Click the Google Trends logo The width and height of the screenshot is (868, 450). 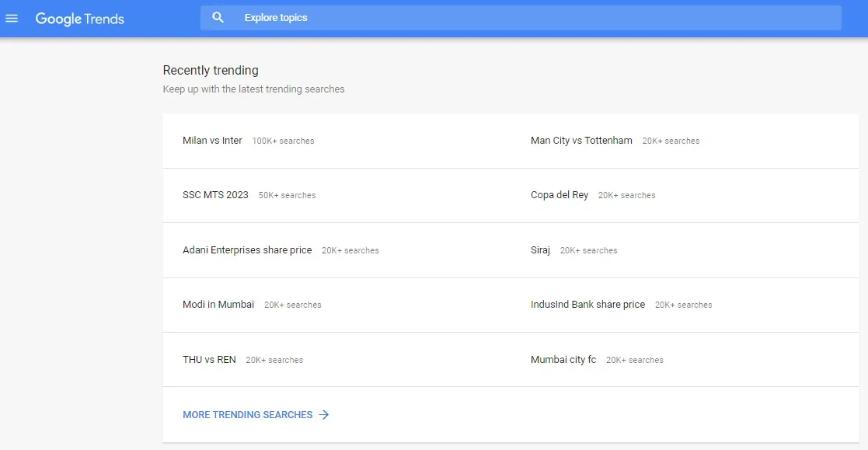80,19
